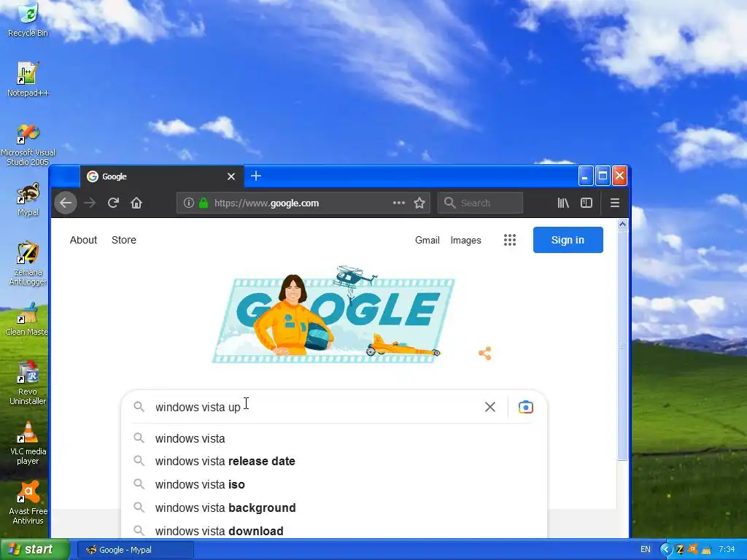Click the blue Sign in button
This screenshot has width=747, height=560.
coord(568,240)
